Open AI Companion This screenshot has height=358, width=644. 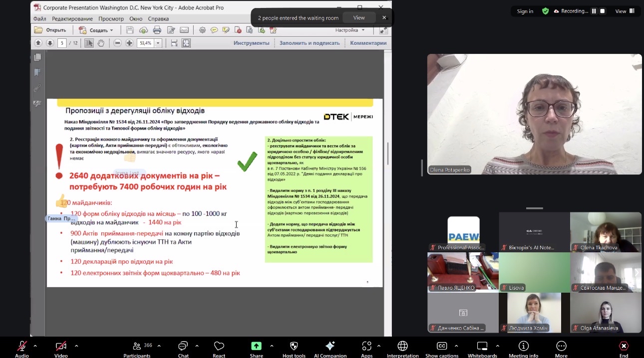(330, 347)
